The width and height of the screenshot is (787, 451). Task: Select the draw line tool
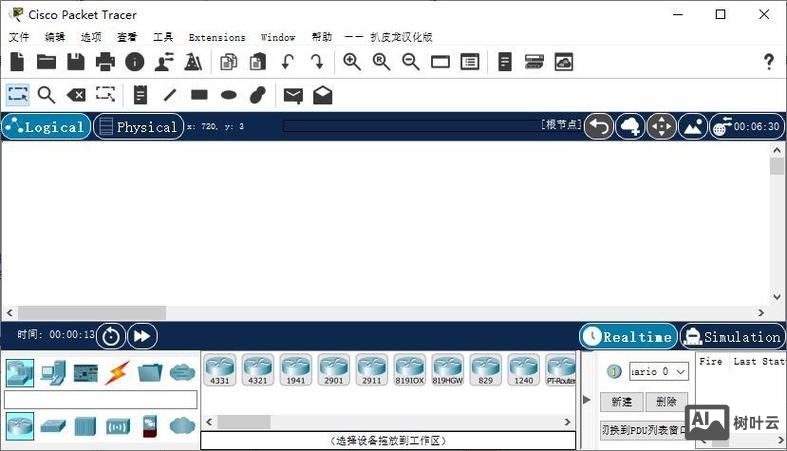click(x=170, y=95)
